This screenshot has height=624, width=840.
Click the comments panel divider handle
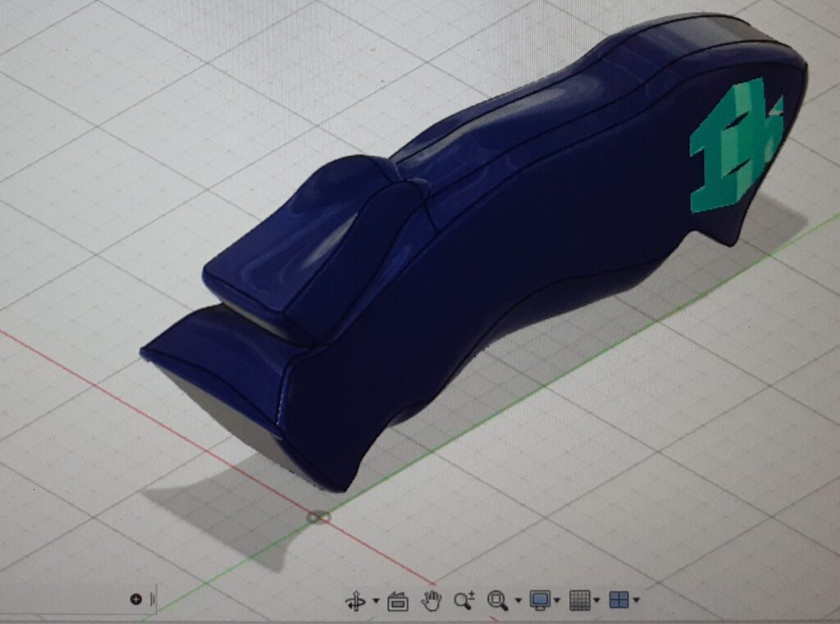coord(153,599)
